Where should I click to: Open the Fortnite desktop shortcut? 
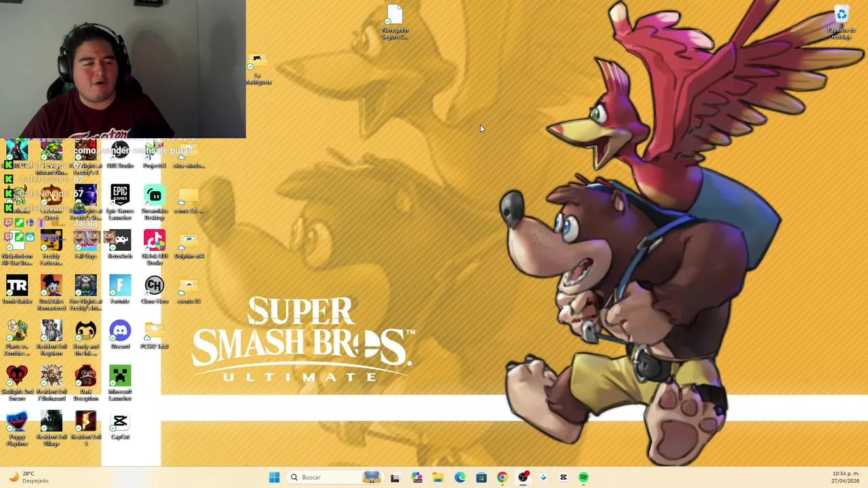(120, 290)
